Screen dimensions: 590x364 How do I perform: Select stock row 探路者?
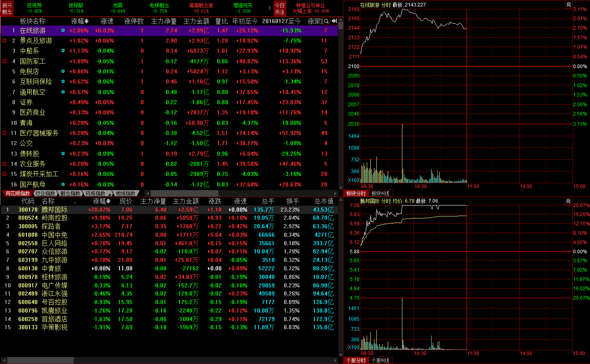pyautogui.click(x=169, y=226)
